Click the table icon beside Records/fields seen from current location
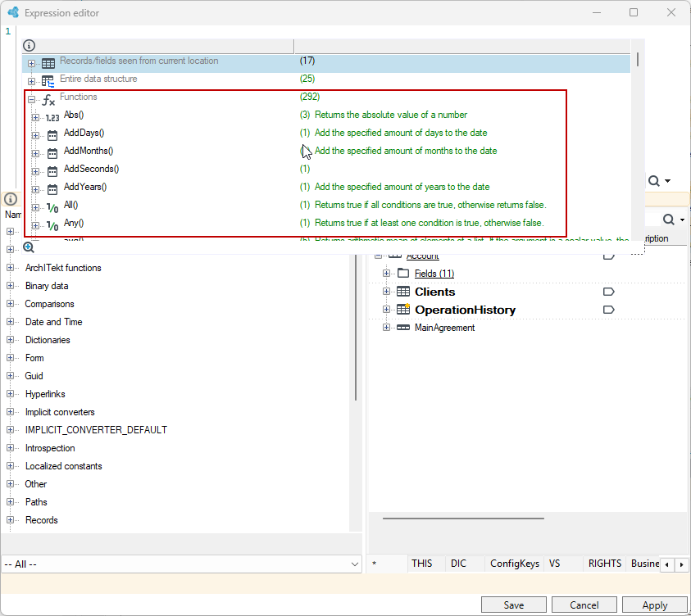691x616 pixels. (48, 63)
